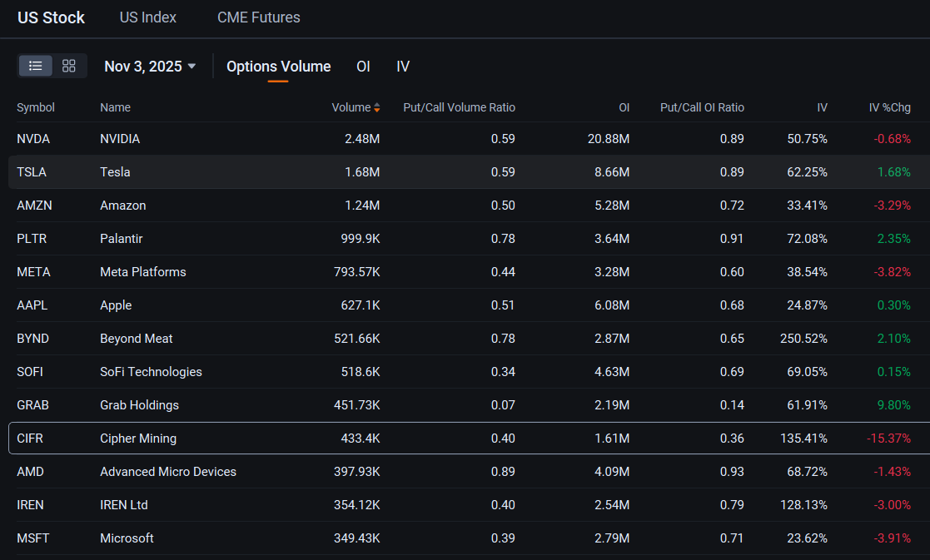The image size is (930, 560).
Task: Click the Symbol column header
Action: pos(36,108)
